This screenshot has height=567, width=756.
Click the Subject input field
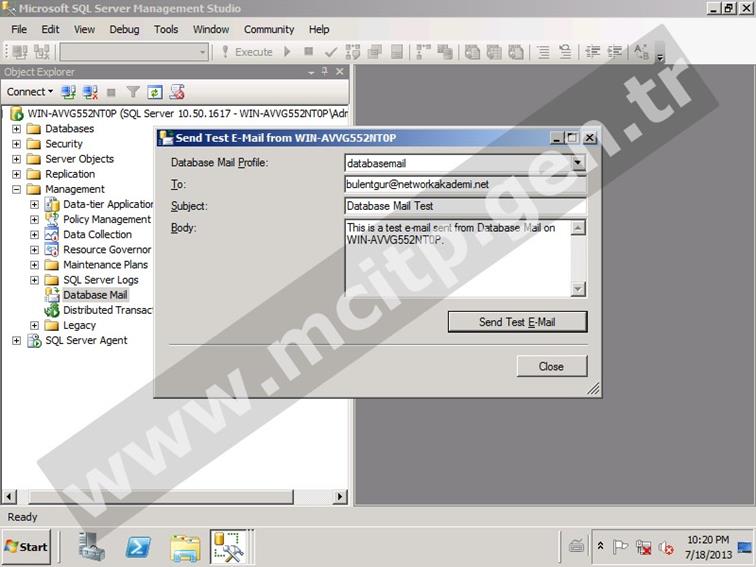pos(465,206)
